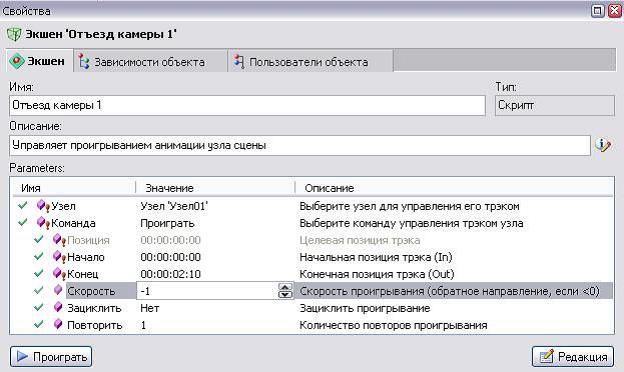The height and width of the screenshot is (372, 624).
Task: Open the Пользователи объекта tab
Action: click(x=310, y=62)
